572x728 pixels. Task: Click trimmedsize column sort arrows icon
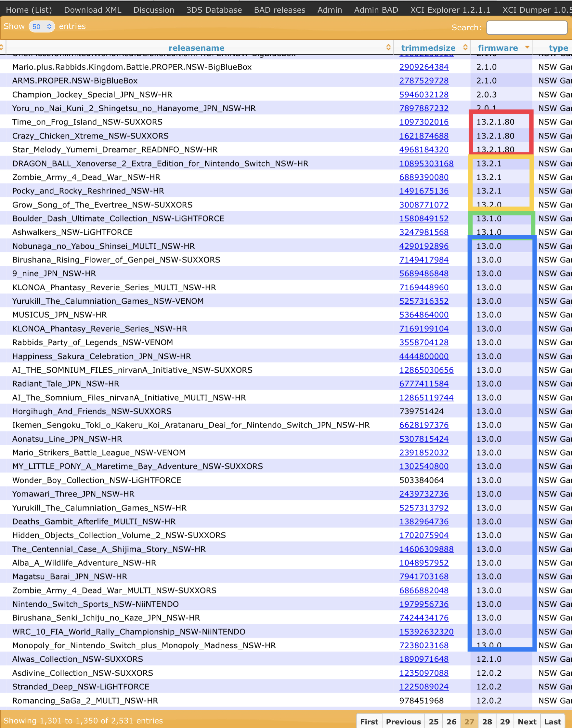465,47
